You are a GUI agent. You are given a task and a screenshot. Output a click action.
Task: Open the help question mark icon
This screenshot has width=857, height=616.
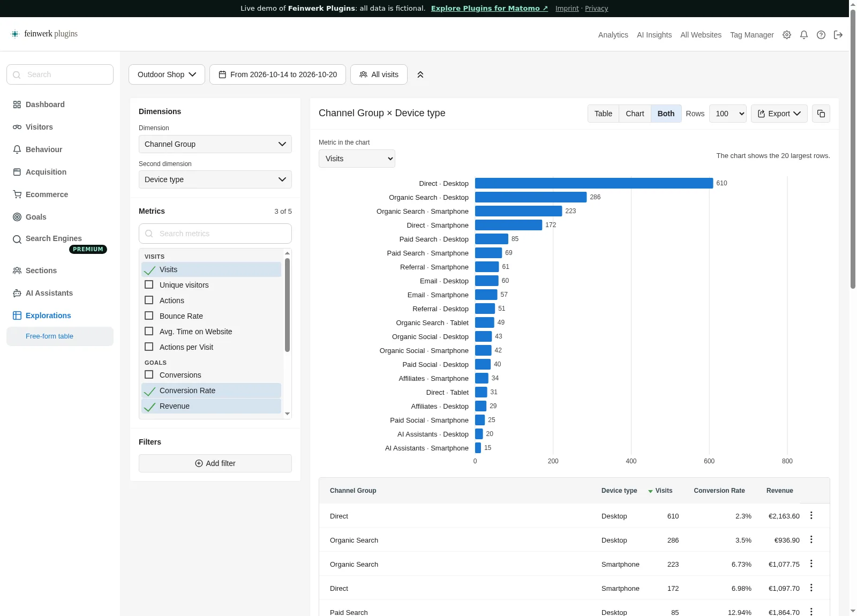pyautogui.click(x=821, y=35)
